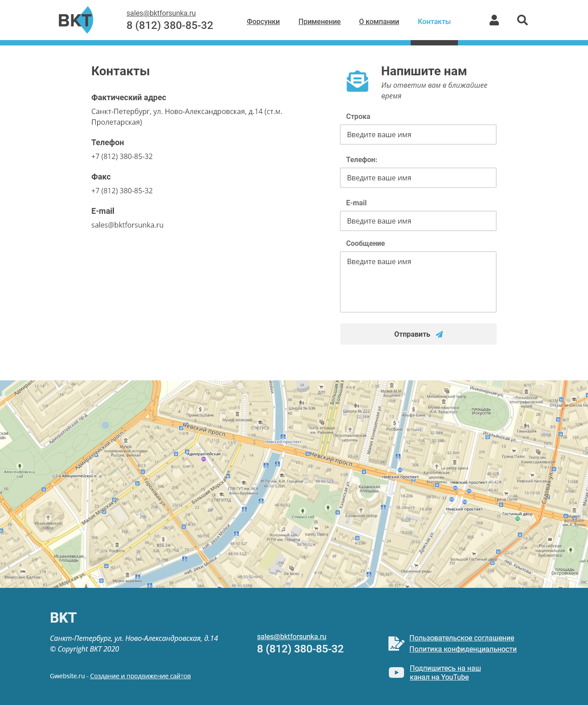
Task: Focus the Телефон input field
Action: click(418, 178)
